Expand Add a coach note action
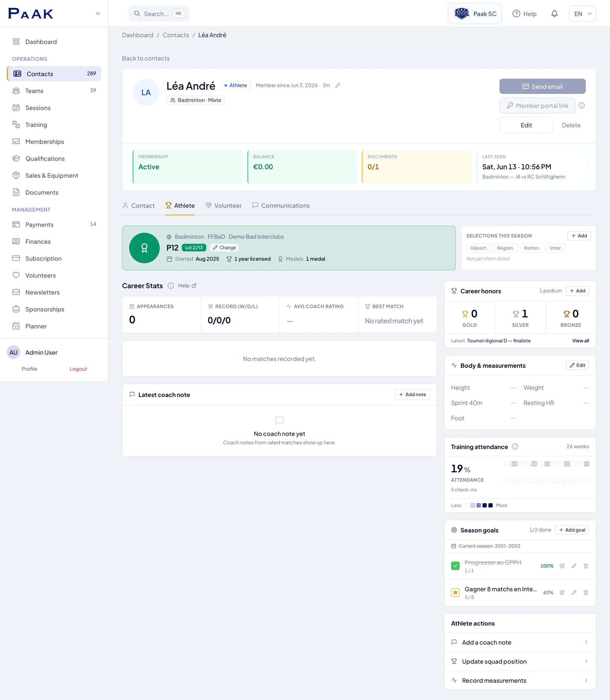The width and height of the screenshot is (610, 700). click(520, 642)
